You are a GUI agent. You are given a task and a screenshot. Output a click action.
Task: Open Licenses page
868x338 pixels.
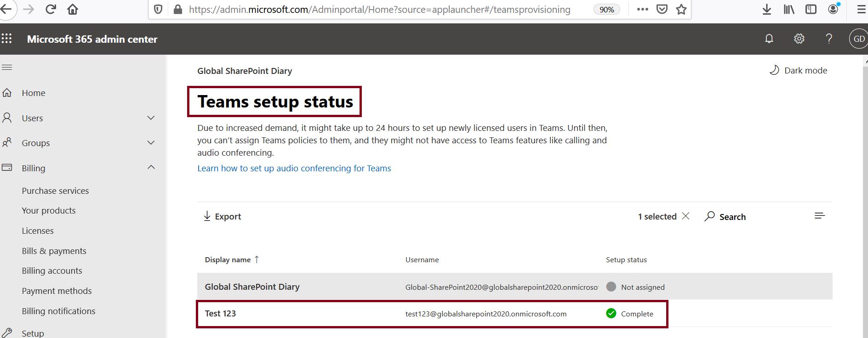[x=38, y=231]
